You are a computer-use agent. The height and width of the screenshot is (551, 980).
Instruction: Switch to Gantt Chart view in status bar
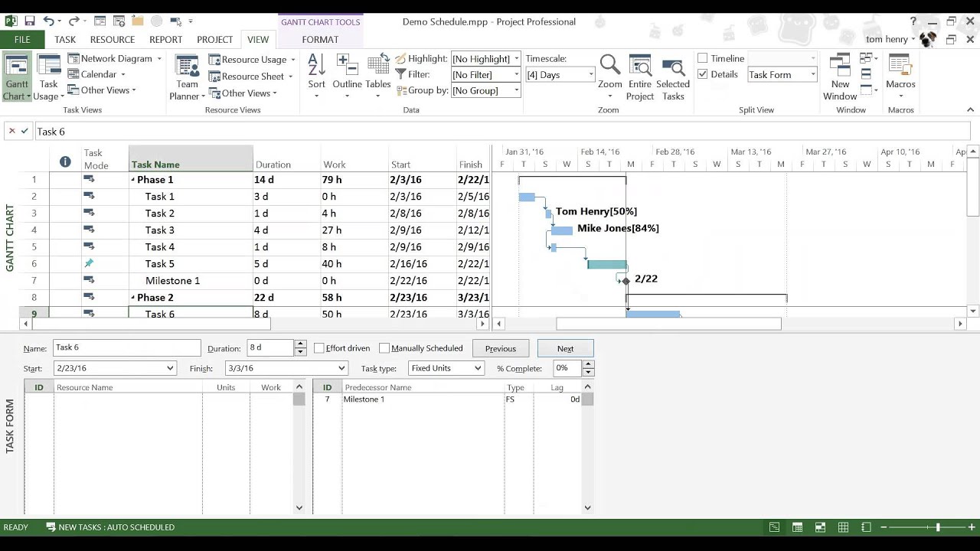pos(774,527)
